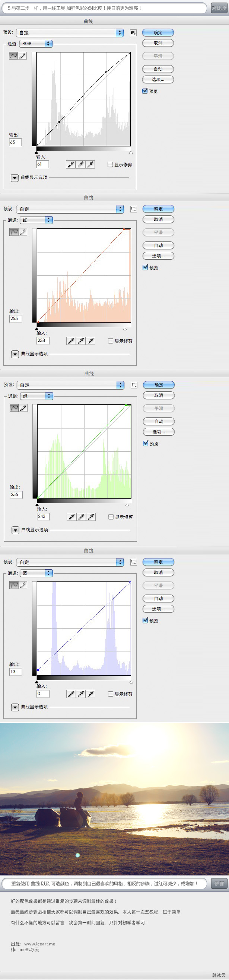This screenshot has width=229, height=980.
Task: Open 预设 自定 dropdown in RGB channel dialog
Action: pos(70,33)
